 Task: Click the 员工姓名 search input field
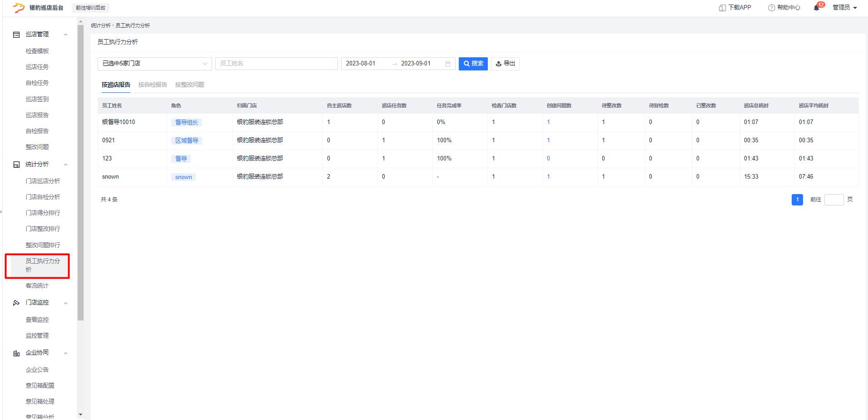(x=276, y=64)
